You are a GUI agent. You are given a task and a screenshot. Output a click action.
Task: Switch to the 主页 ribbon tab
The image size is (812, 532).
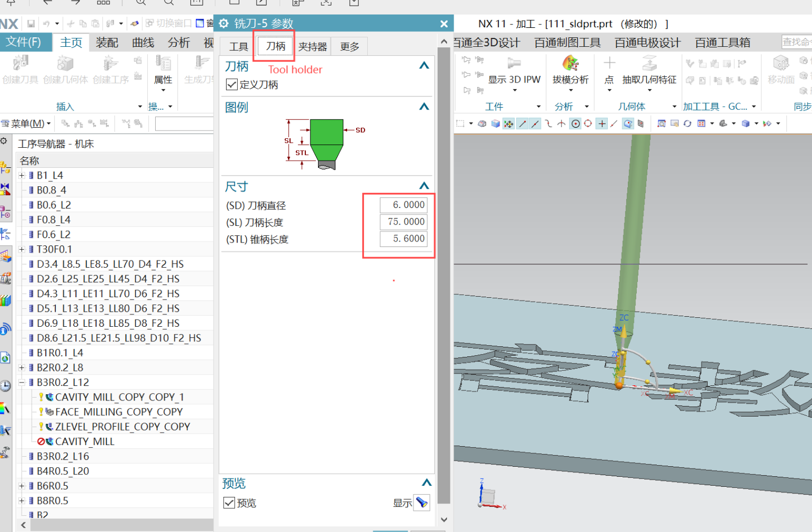click(71, 42)
